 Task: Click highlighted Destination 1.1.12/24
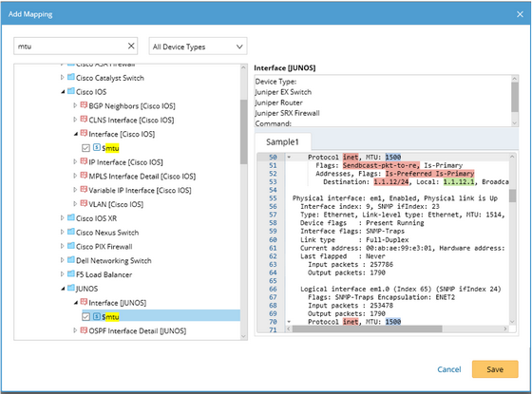[390, 181]
